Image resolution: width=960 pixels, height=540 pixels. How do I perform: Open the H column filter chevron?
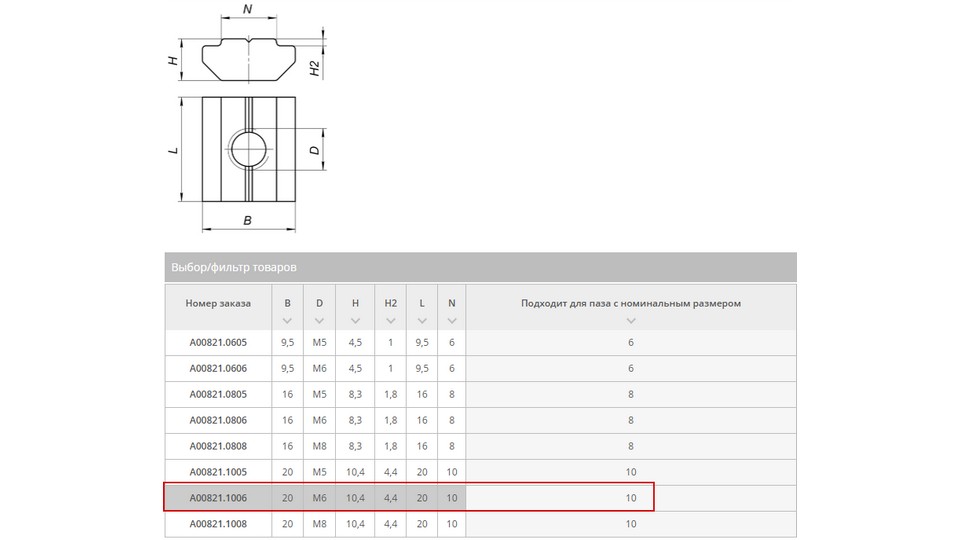click(355, 321)
